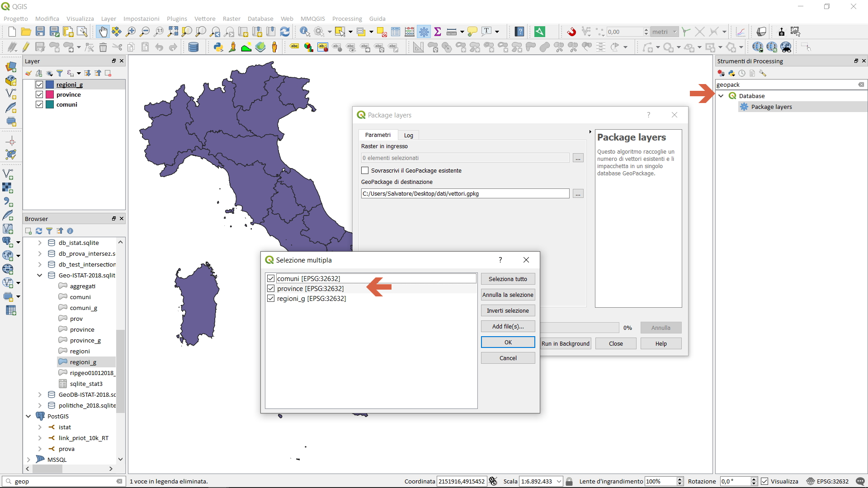The width and height of the screenshot is (868, 488).
Task: Open the Scala scale dropdown
Action: click(x=559, y=481)
